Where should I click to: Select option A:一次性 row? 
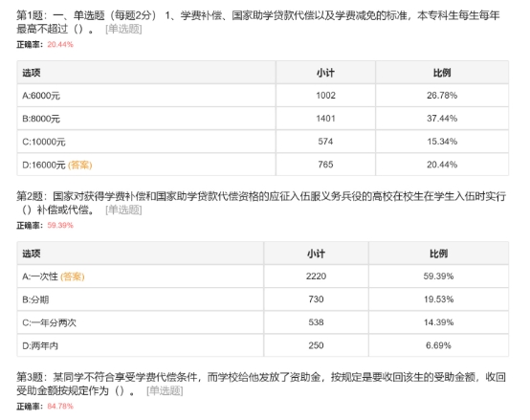pyautogui.click(x=263, y=276)
